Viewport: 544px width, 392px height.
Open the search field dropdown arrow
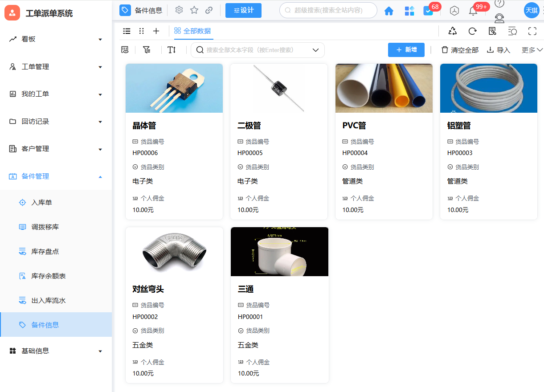pos(315,50)
